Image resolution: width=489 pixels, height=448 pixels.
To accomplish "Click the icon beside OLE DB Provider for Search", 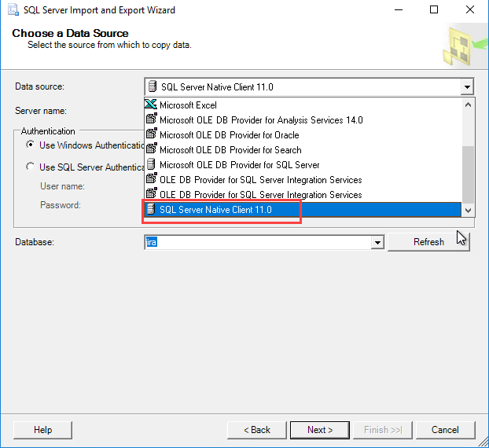I will pos(151,149).
